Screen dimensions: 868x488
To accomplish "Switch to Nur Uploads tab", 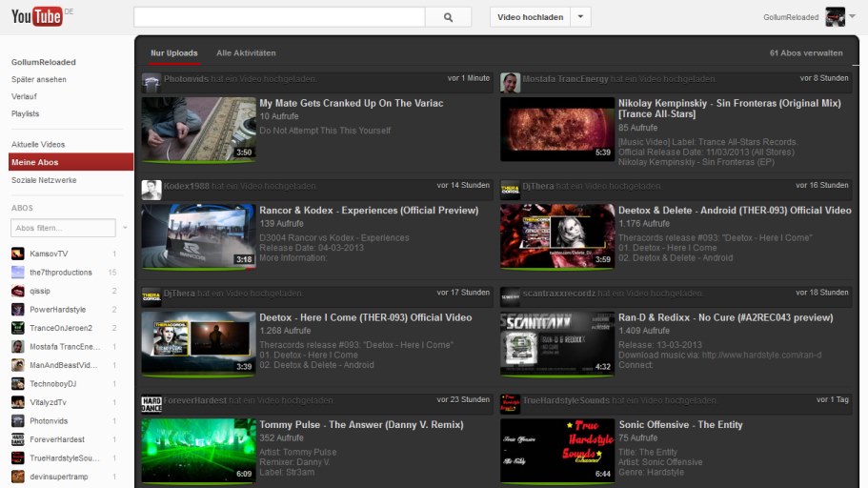I will [173, 53].
